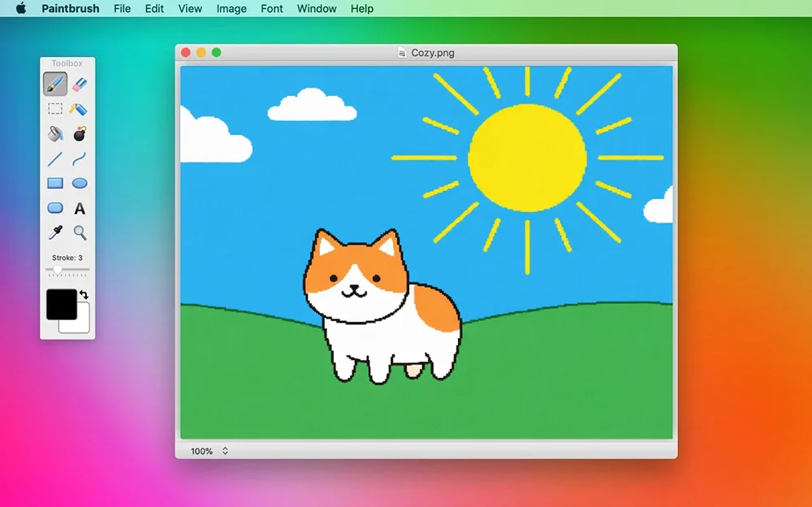Image resolution: width=812 pixels, height=507 pixels.
Task: Open the Image menu
Action: click(231, 9)
